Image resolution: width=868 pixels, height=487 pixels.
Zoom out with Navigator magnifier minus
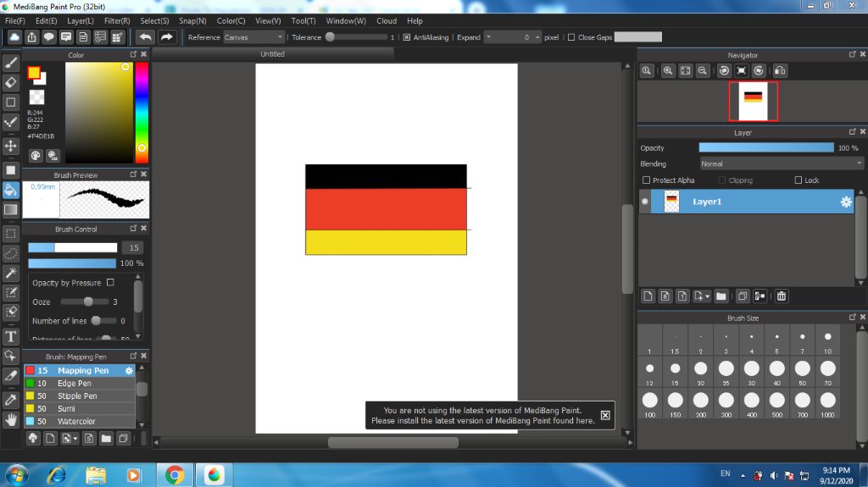coord(703,71)
